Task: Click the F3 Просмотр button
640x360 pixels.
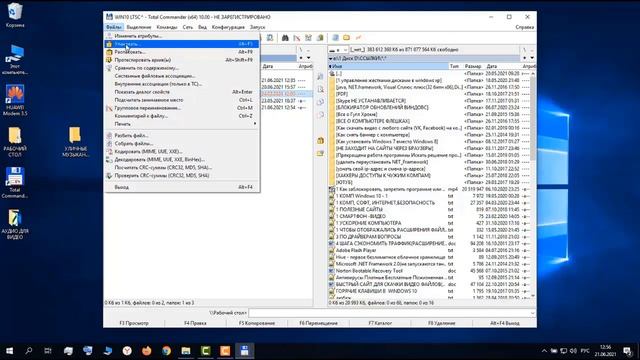Action: (x=134, y=323)
